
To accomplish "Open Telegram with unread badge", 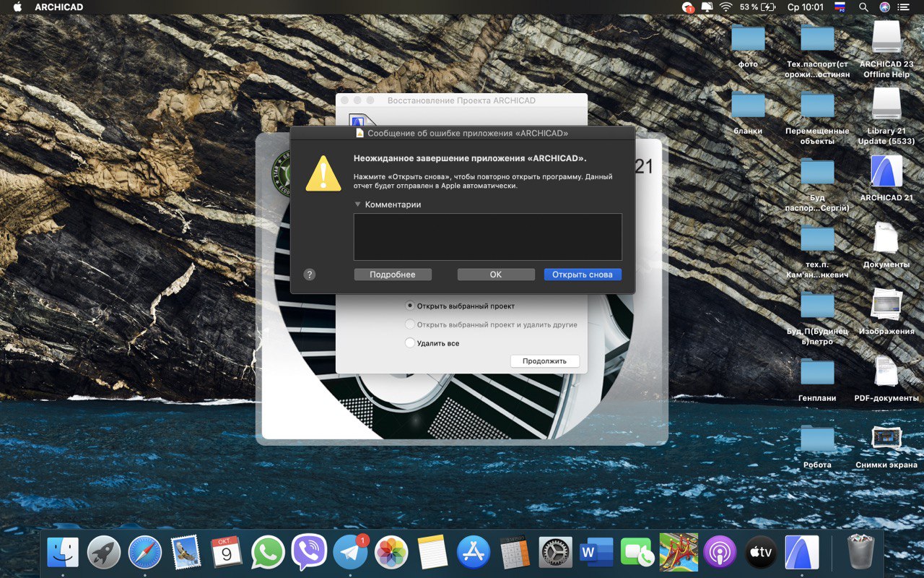I will pyautogui.click(x=350, y=553).
